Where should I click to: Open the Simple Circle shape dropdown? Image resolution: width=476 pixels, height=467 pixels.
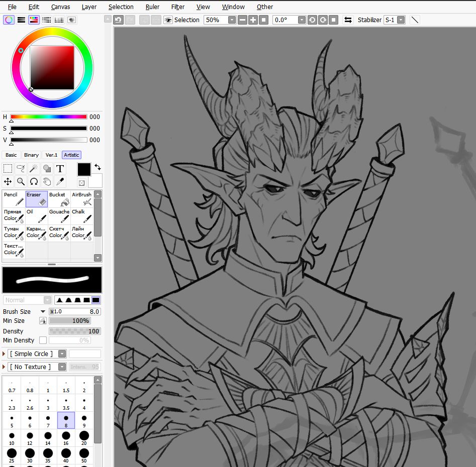62,354
